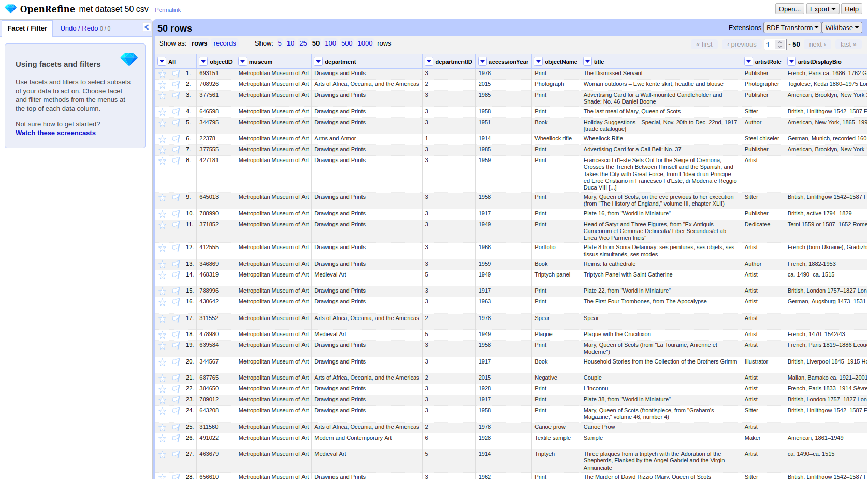Show data as rows

[199, 43]
